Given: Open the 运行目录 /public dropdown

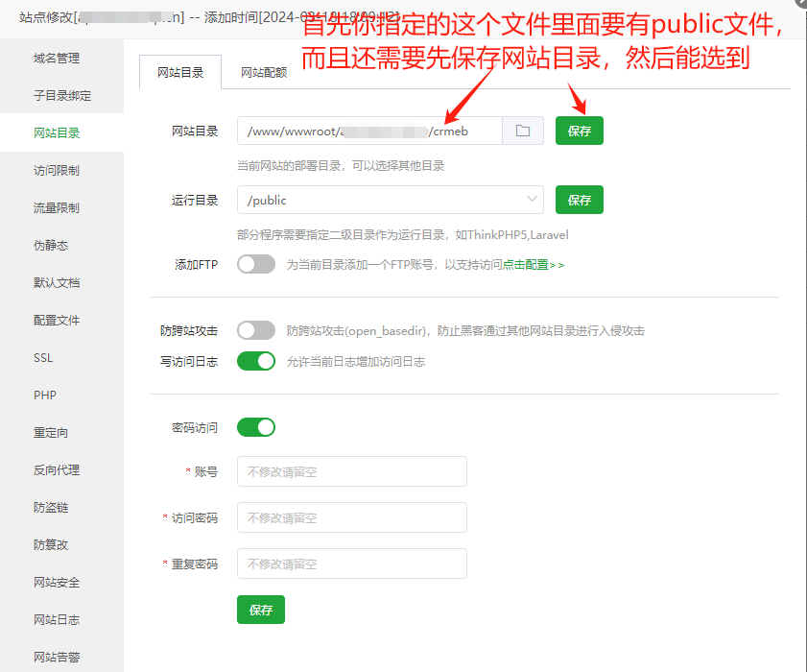Looking at the screenshot, I should coord(390,200).
